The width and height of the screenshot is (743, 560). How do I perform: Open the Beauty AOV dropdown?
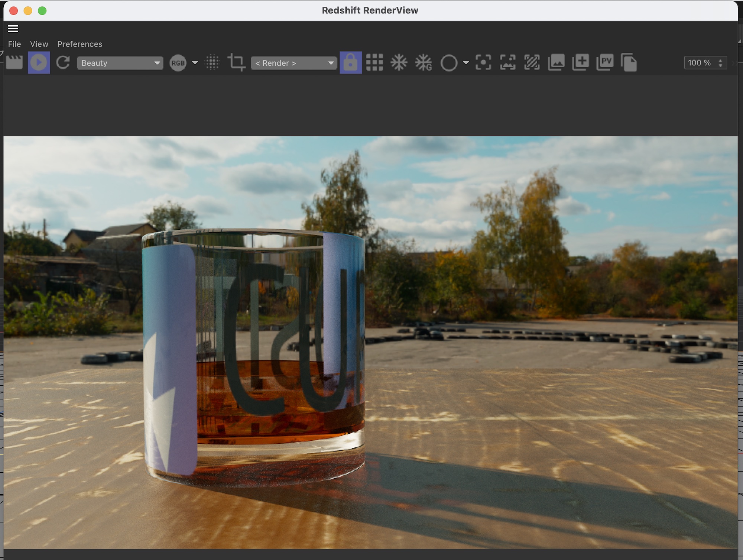120,63
